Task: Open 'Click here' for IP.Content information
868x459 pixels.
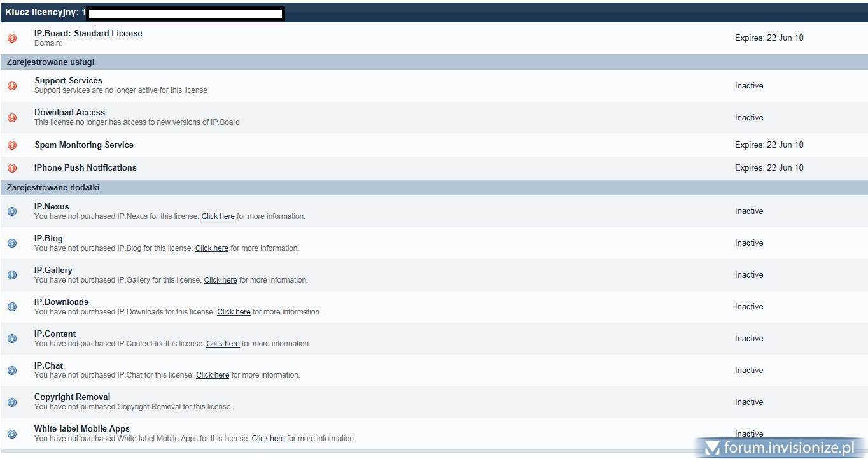Action: tap(223, 344)
